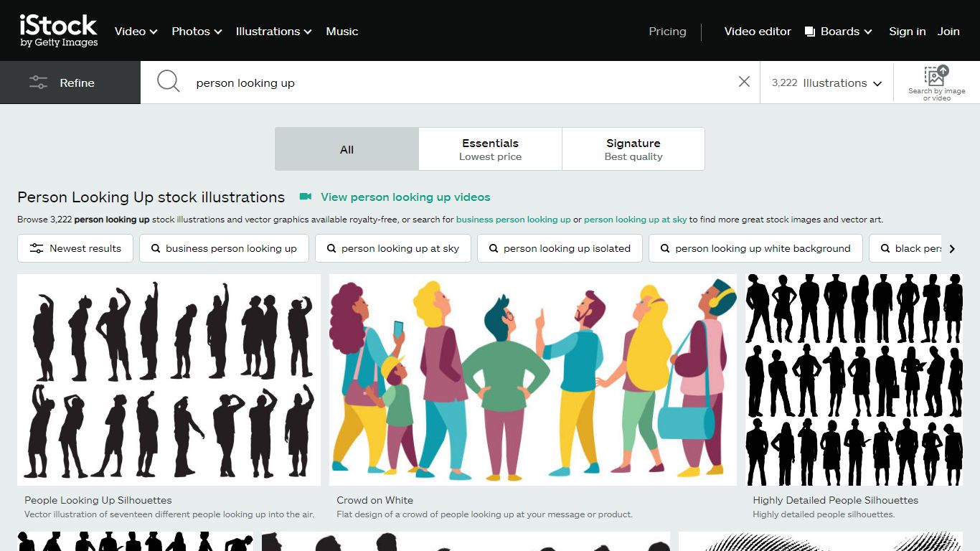980x551 pixels.
Task: Click the Newest results sort icon
Action: [37, 248]
